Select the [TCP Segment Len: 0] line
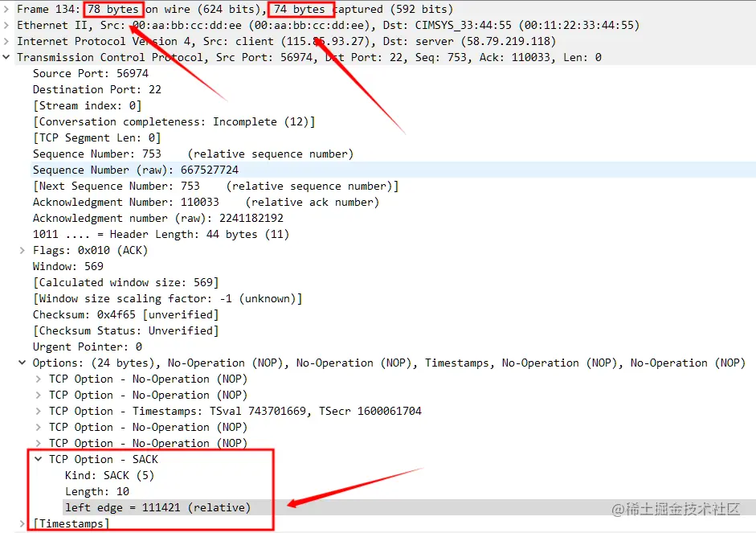This screenshot has height=533, width=756. tap(97, 137)
